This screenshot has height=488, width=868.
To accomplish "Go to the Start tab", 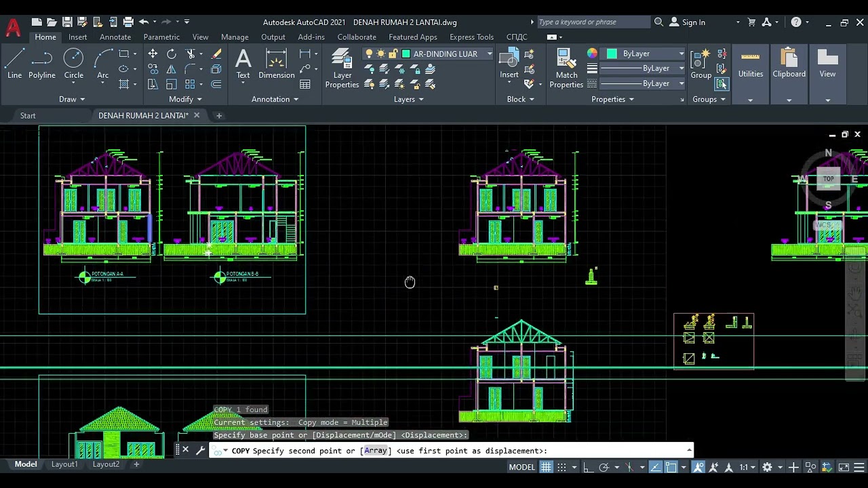I will (28, 115).
